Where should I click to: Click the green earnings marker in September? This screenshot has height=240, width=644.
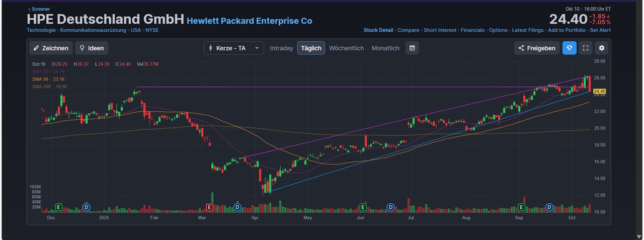click(522, 207)
